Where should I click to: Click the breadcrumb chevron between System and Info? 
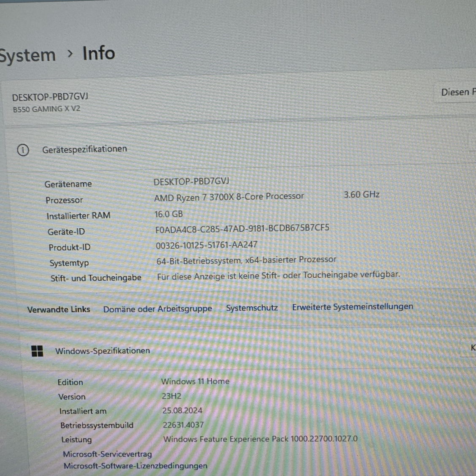(x=70, y=54)
